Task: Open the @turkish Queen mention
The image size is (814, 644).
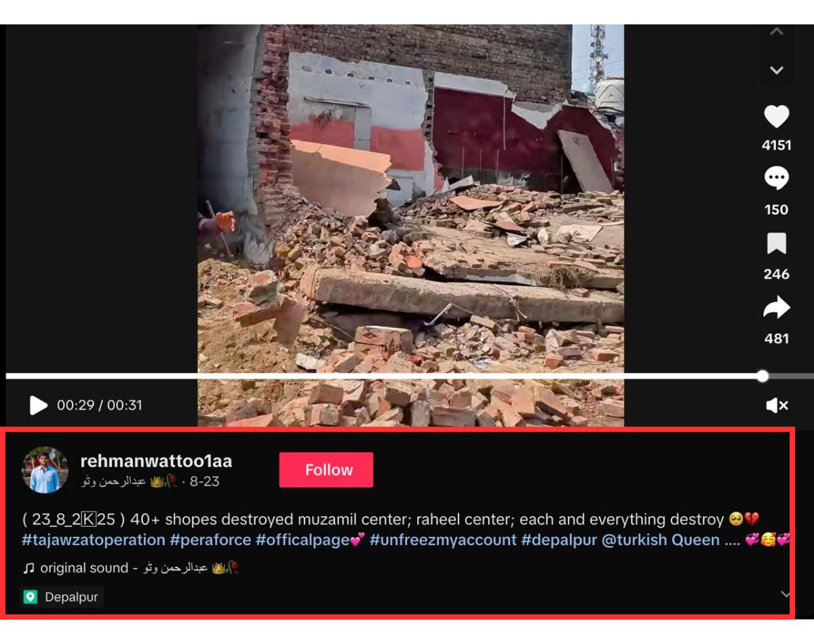Action: [x=661, y=540]
